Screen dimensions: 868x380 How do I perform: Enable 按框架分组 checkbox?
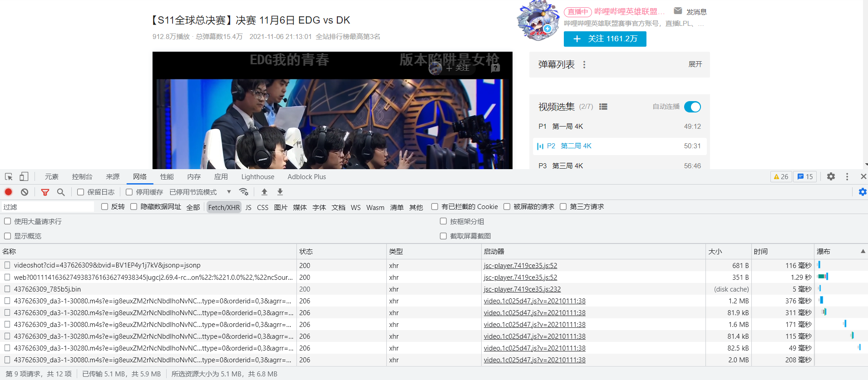point(443,221)
